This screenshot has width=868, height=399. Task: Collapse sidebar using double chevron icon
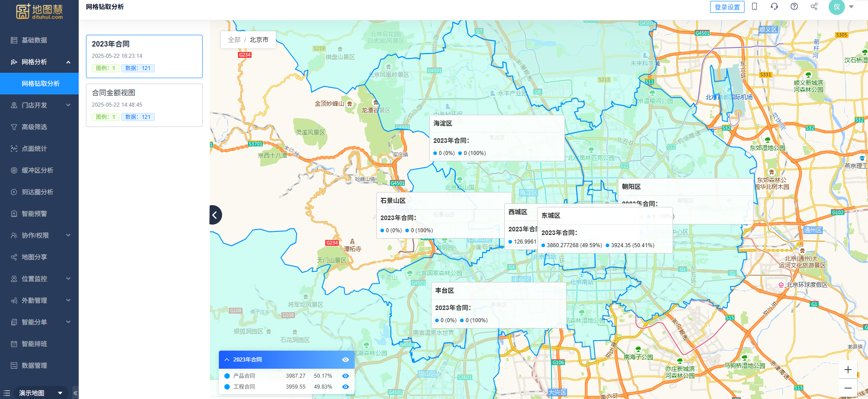click(x=75, y=393)
